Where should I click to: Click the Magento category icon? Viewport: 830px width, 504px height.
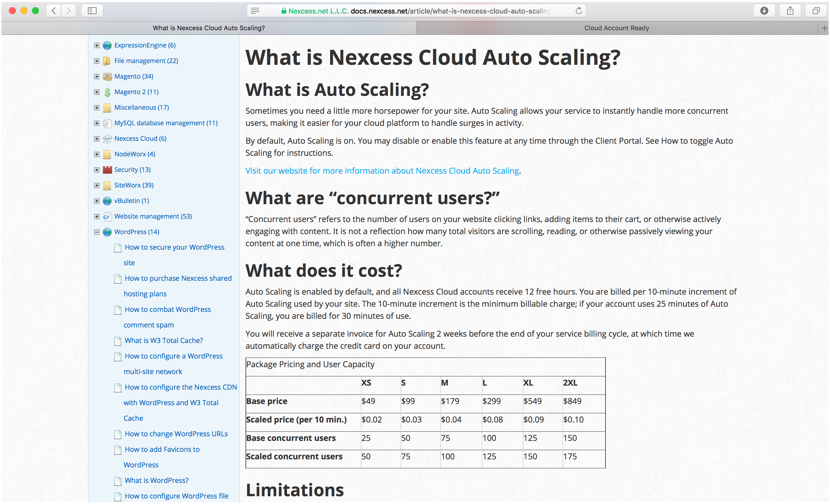click(x=107, y=76)
